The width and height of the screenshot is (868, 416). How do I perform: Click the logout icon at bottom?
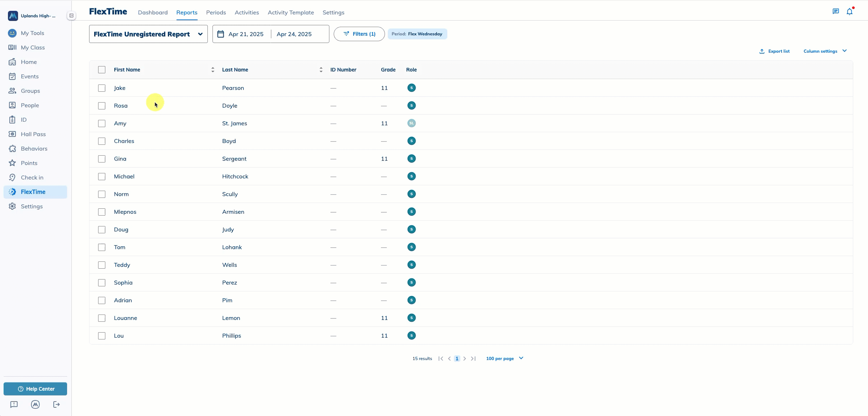pos(56,404)
